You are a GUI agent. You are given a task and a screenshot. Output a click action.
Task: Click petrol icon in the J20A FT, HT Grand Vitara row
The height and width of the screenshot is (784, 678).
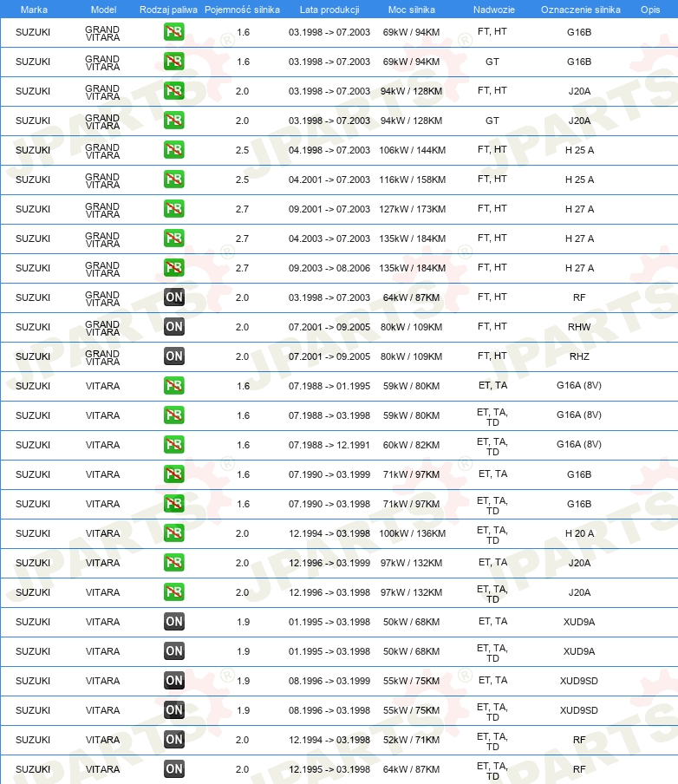(174, 91)
